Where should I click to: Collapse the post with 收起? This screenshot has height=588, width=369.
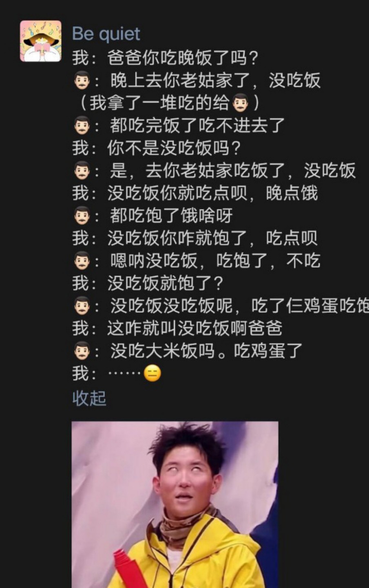click(89, 398)
